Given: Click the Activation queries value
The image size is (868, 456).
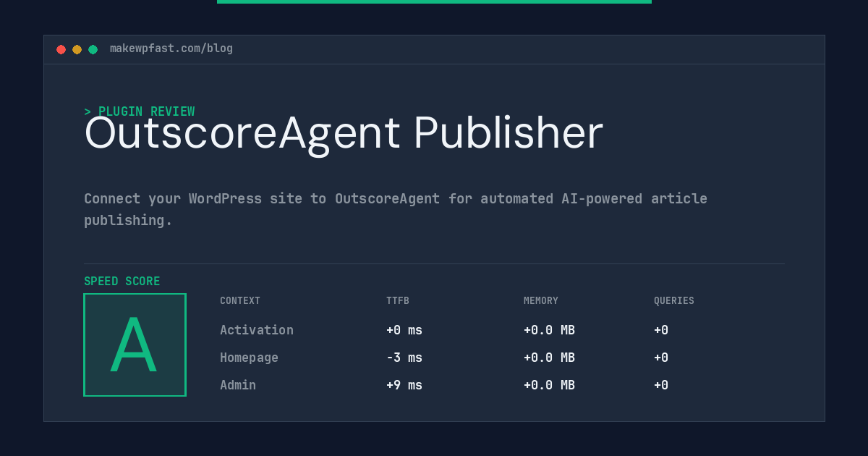Looking at the screenshot, I should click(x=661, y=330).
